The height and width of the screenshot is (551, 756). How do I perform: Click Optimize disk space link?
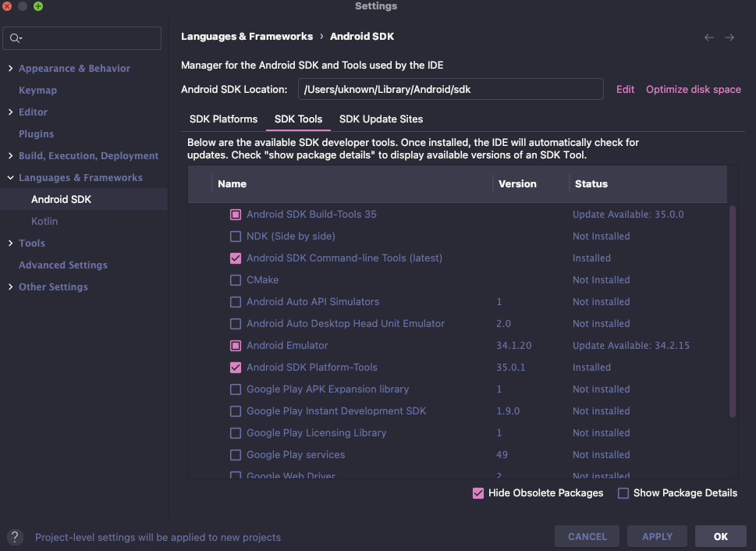coord(694,89)
